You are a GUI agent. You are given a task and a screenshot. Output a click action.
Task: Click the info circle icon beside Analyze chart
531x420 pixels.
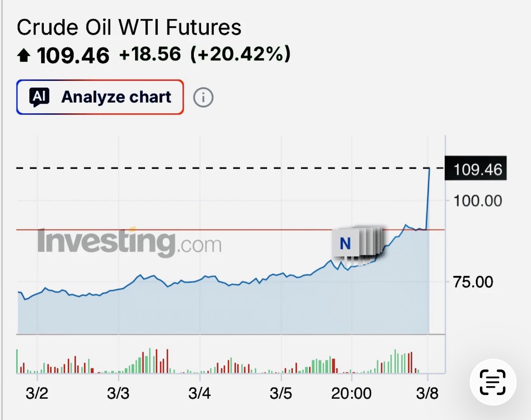click(203, 97)
